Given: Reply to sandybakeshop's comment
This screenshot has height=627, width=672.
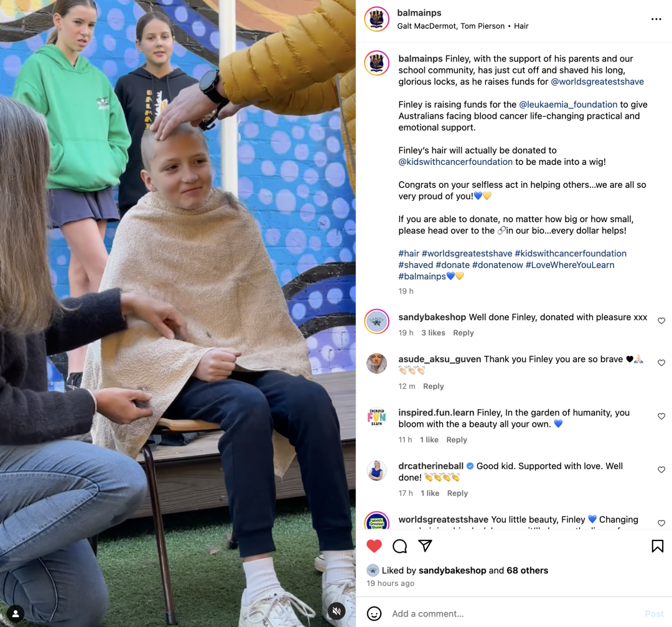Looking at the screenshot, I should pyautogui.click(x=464, y=333).
